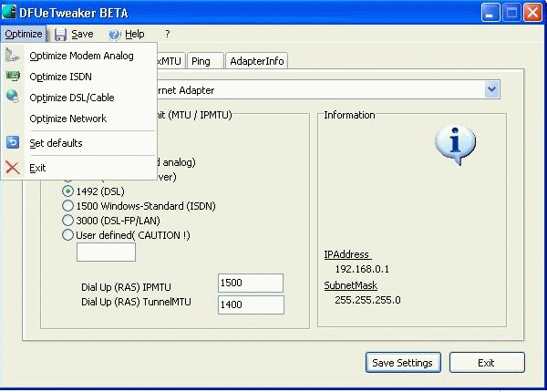This screenshot has height=392, width=547.
Task: Click the Save toolbar label
Action: [x=82, y=34]
